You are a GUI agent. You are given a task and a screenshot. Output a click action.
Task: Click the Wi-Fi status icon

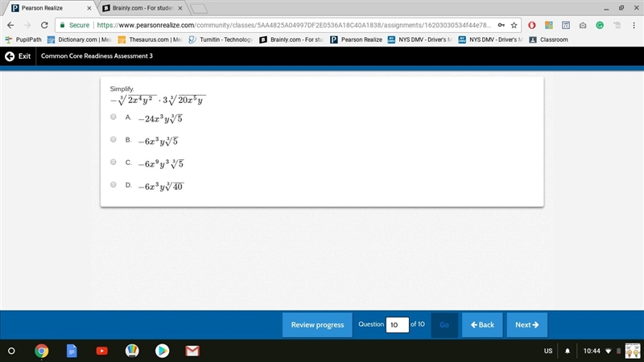tap(609, 351)
